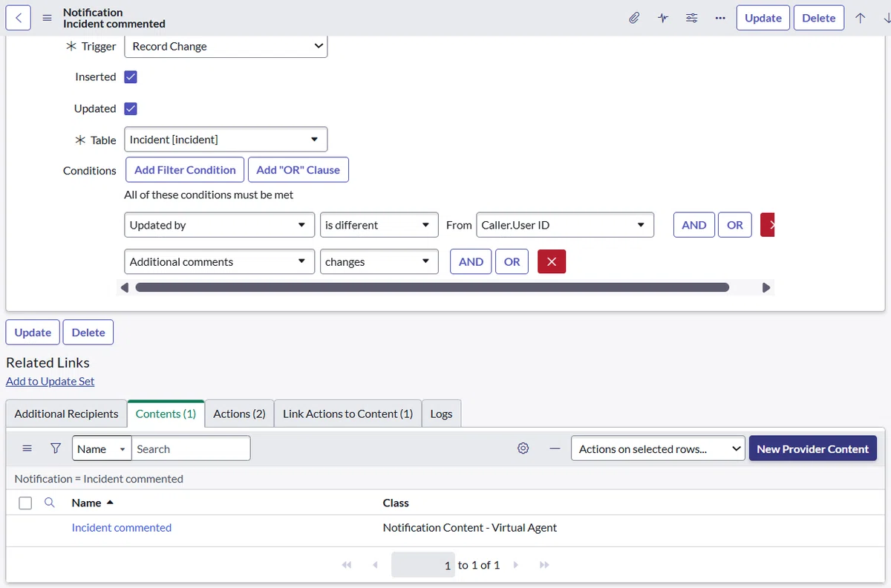Click the page number input field

coord(422,565)
